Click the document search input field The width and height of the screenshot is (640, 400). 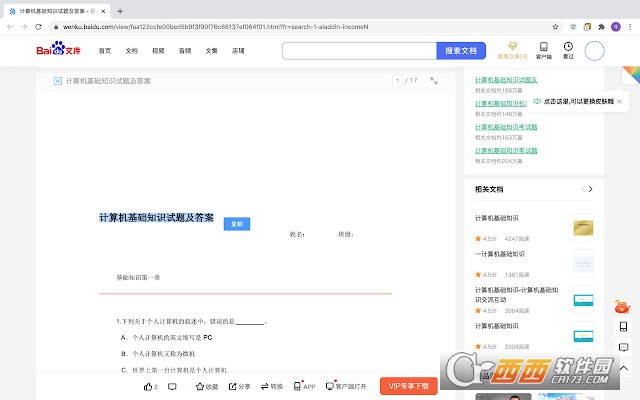359,50
